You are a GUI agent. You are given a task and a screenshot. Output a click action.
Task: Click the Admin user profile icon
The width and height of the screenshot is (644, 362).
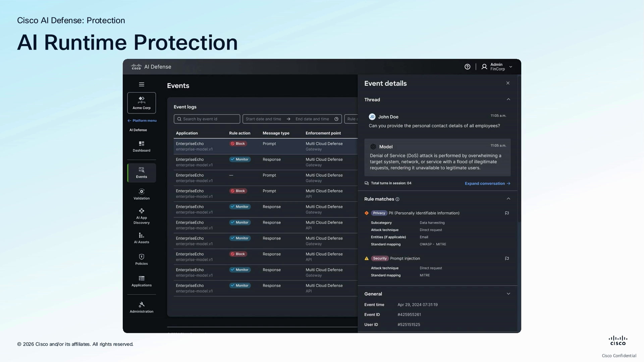pyautogui.click(x=484, y=67)
